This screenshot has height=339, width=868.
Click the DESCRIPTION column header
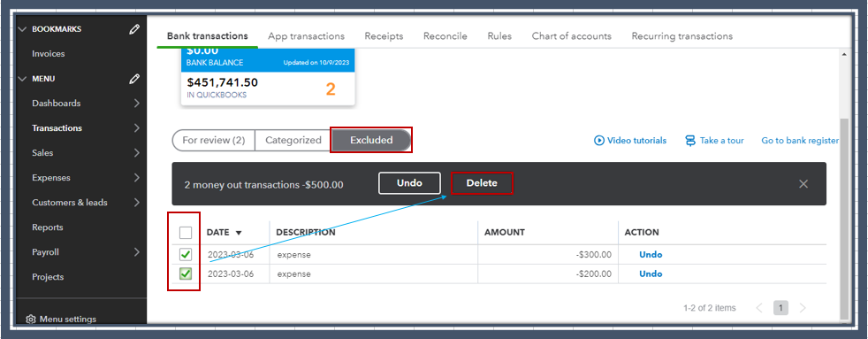[306, 233]
